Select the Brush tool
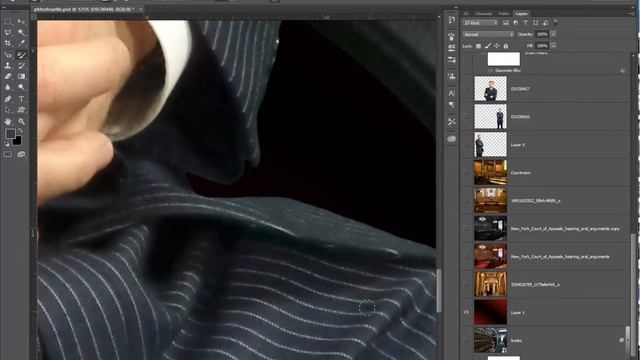This screenshot has height=360, width=640. (21, 54)
